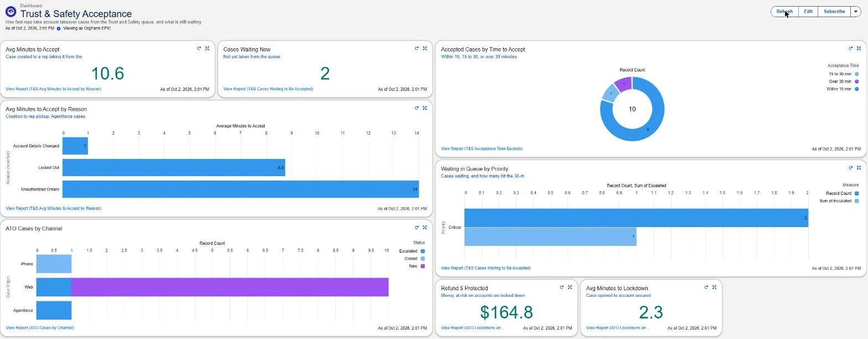Click the donut chart center total 10

[x=632, y=109]
